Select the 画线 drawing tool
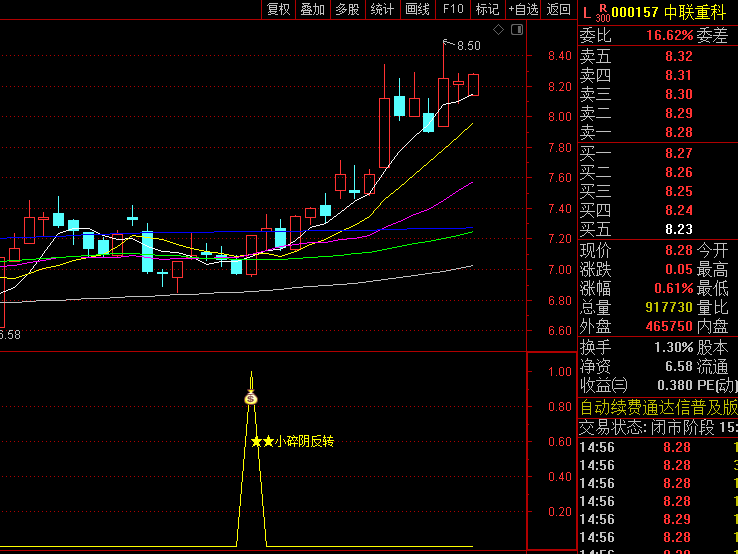738x554 pixels. click(417, 9)
